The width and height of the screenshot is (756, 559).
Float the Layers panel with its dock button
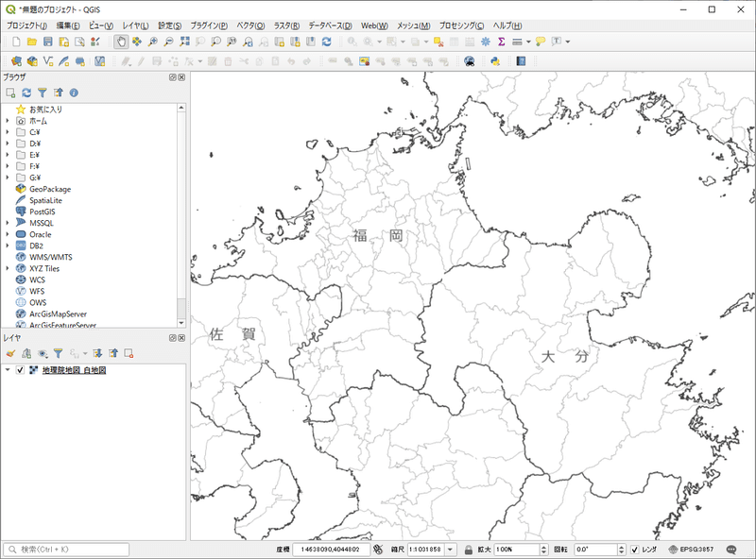tap(173, 338)
